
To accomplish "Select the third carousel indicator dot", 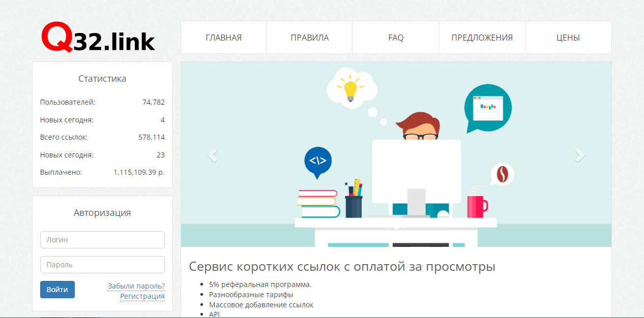I will click(x=404, y=227).
